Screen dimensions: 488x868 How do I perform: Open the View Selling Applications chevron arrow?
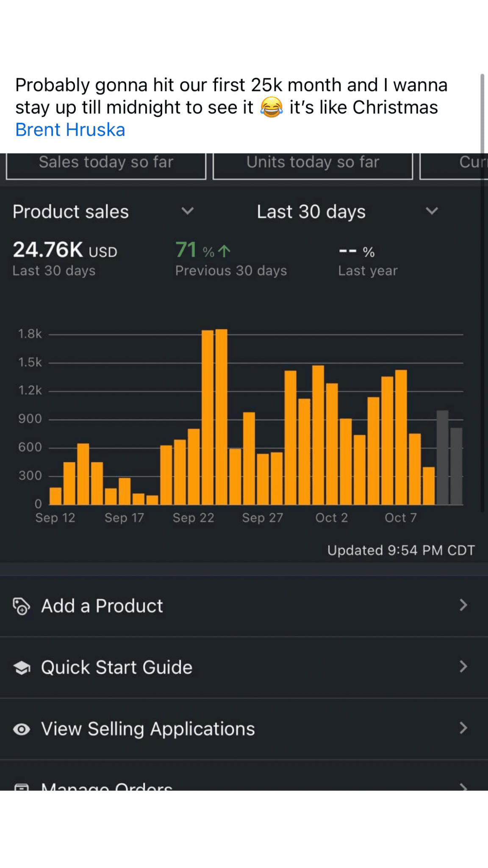click(x=463, y=728)
